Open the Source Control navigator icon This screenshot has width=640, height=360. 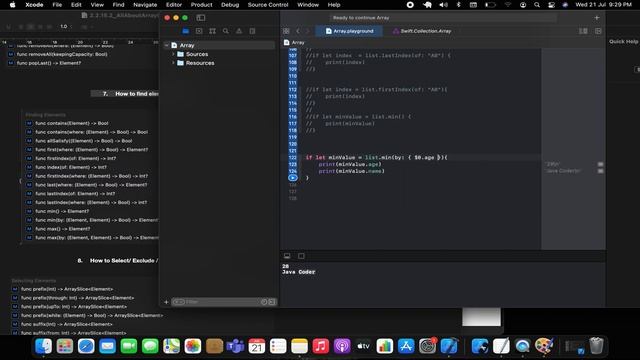pos(199,31)
